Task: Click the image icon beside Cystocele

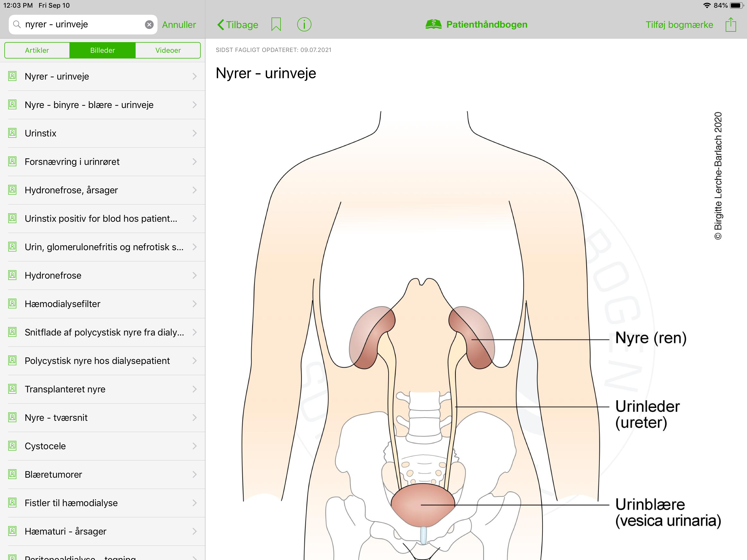Action: (13, 446)
